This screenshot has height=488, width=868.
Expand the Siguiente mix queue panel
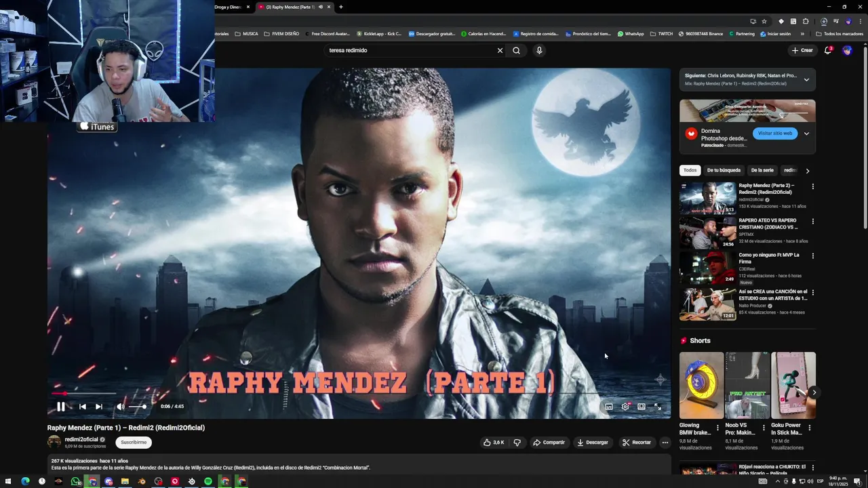click(806, 79)
